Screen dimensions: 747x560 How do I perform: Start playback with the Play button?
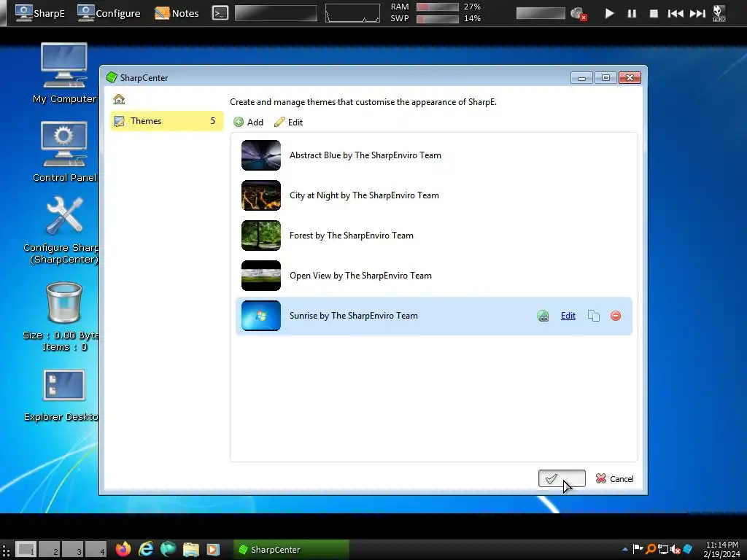(x=609, y=13)
